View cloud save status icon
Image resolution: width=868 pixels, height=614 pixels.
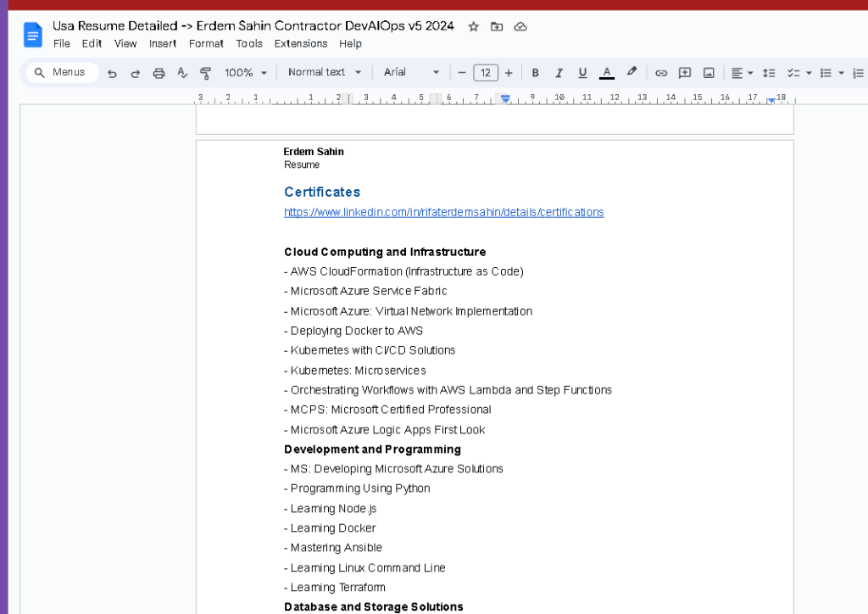click(520, 26)
